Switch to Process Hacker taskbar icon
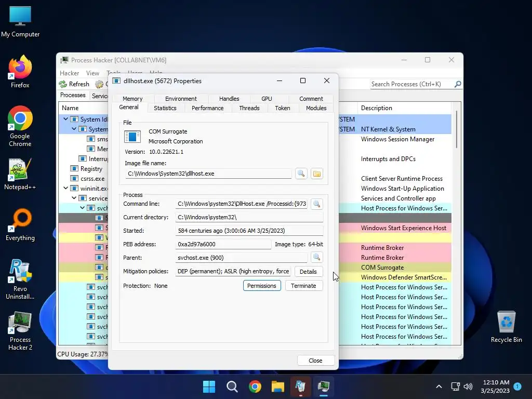The image size is (532, 399). pos(323,387)
